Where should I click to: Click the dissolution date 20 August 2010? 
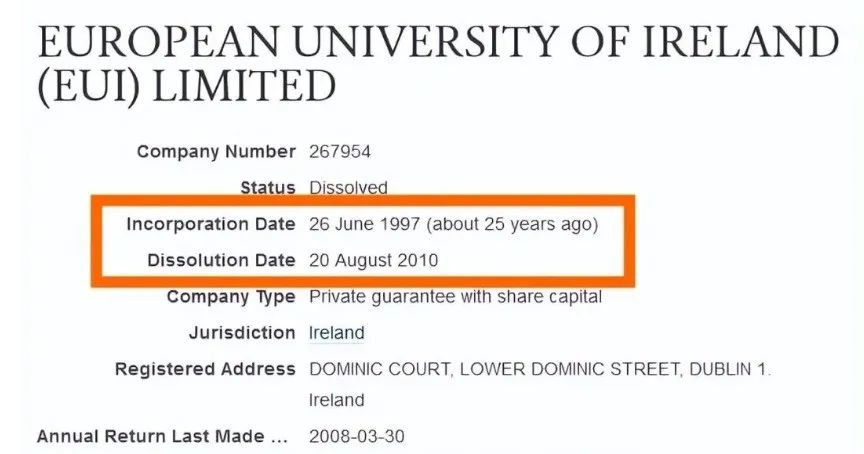click(374, 260)
